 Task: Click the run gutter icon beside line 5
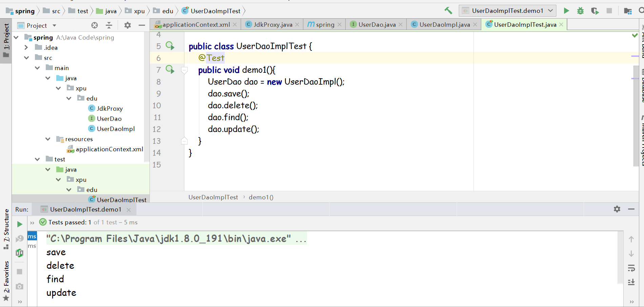(x=170, y=46)
